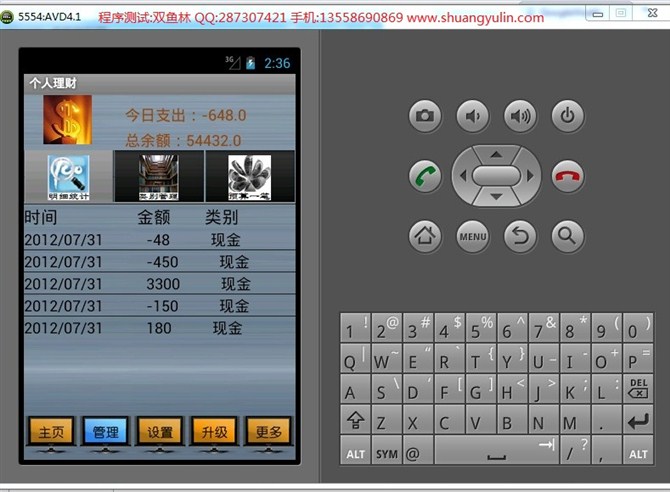Switch to the 主页 tab

pyautogui.click(x=51, y=431)
